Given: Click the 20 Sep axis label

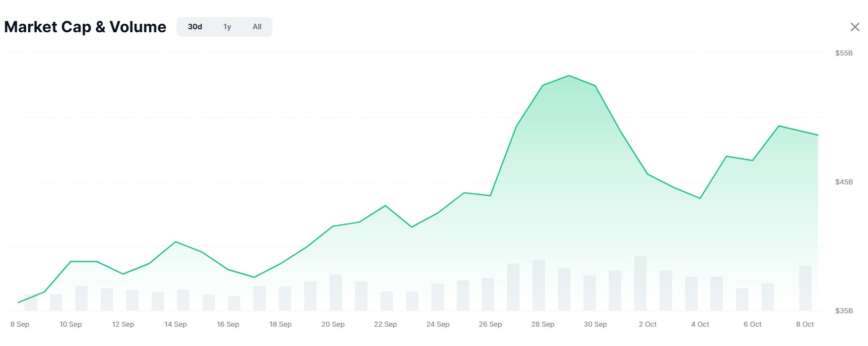Looking at the screenshot, I should click(x=333, y=324).
